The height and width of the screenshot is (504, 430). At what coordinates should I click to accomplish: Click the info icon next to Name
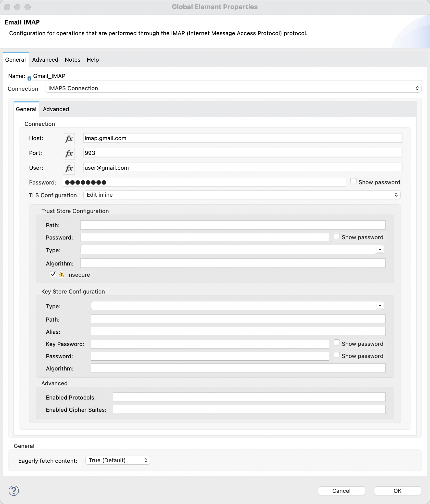[x=29, y=78]
